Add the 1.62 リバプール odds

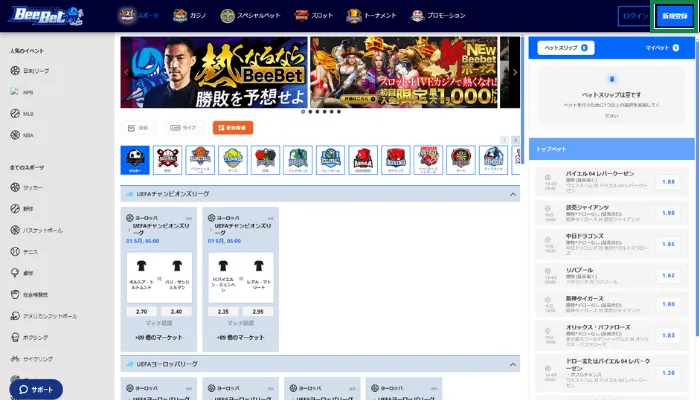668,275
